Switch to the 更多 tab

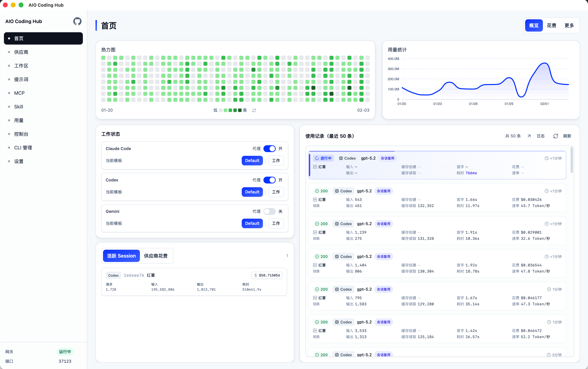click(x=569, y=25)
